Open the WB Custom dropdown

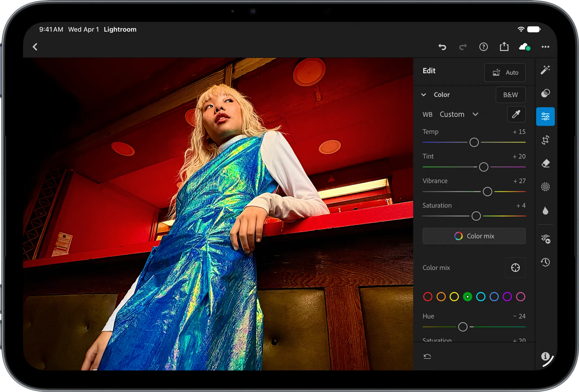pyautogui.click(x=459, y=114)
